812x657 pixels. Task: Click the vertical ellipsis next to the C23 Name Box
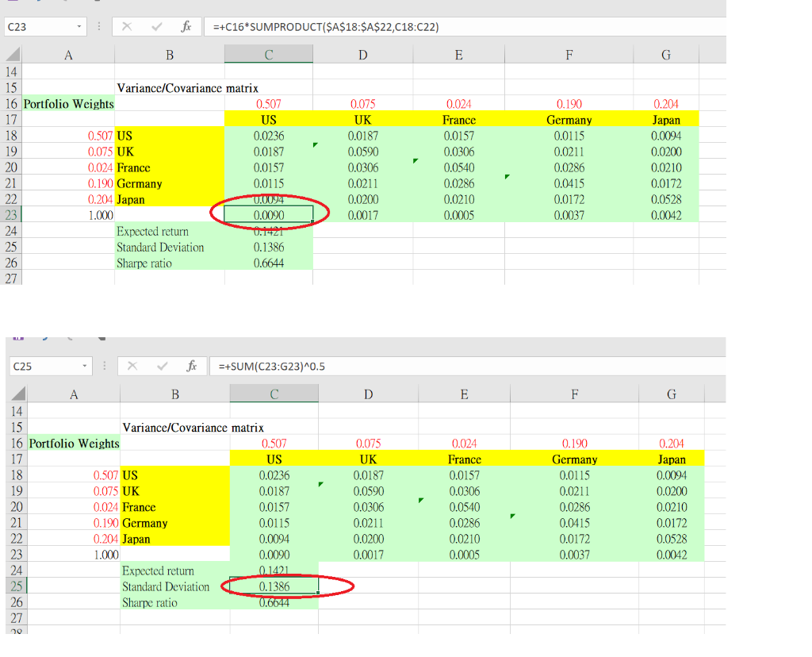pos(98,26)
